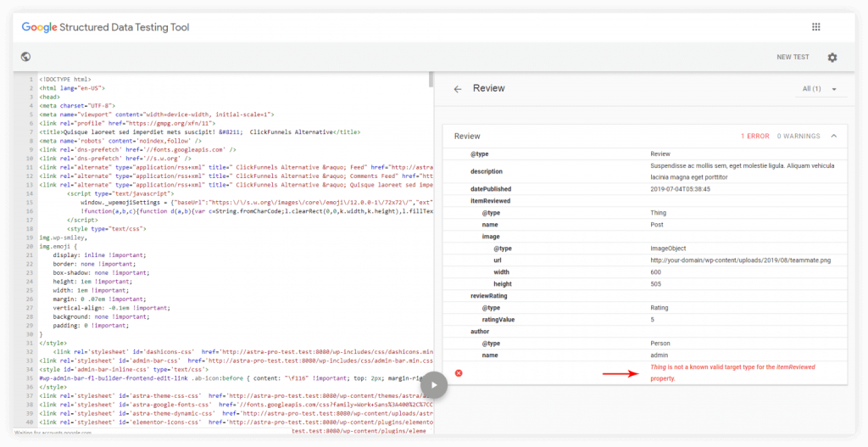Collapse the Review card with the chevron
The width and height of the screenshot is (868, 447).
pyautogui.click(x=832, y=136)
